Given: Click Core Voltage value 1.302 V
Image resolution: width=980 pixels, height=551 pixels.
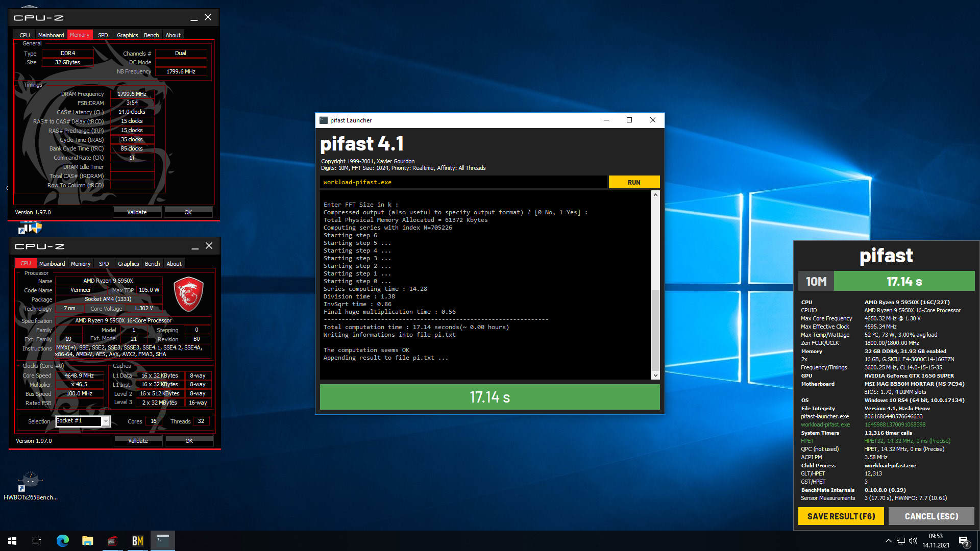Looking at the screenshot, I should (x=143, y=308).
